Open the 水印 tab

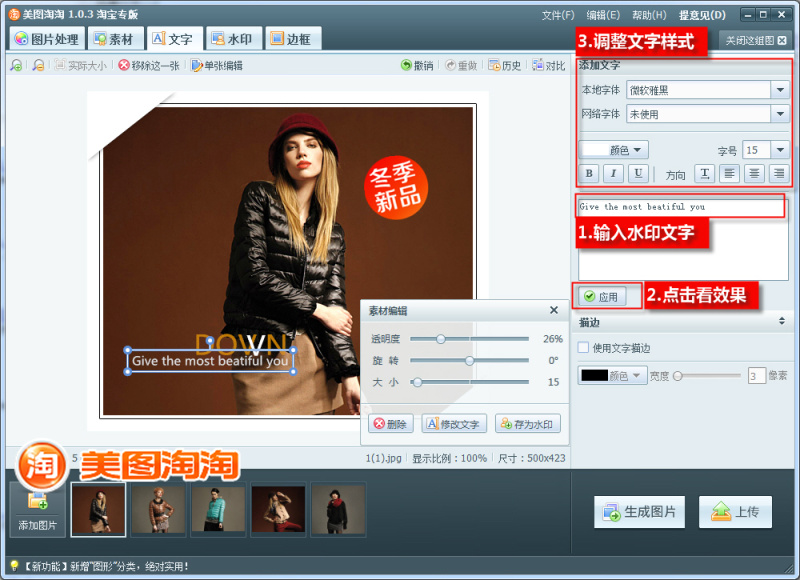tap(233, 39)
